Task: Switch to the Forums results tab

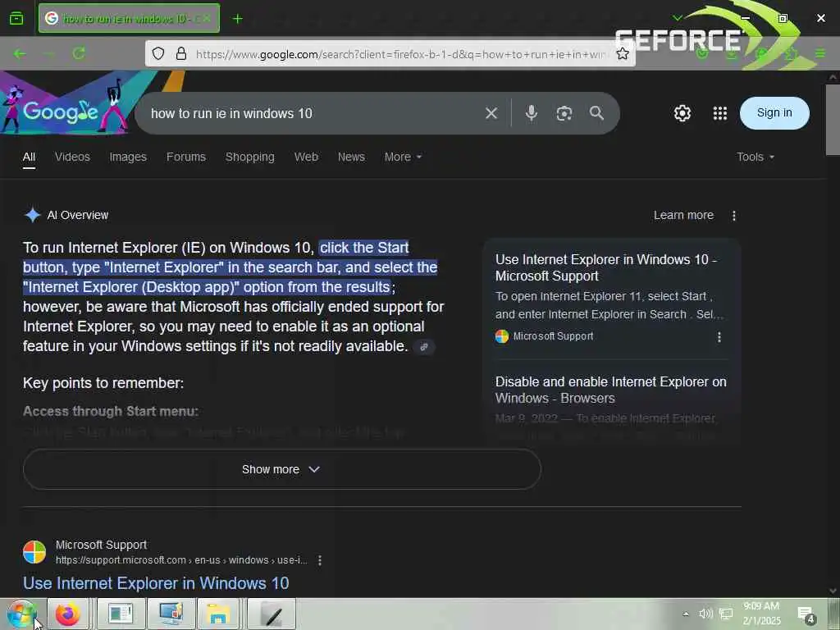Action: [x=186, y=157]
